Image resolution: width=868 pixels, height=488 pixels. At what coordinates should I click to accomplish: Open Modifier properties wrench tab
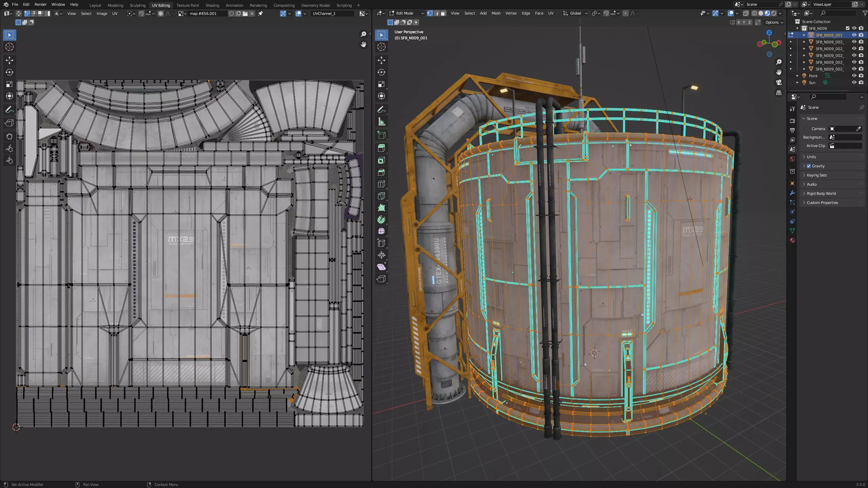(x=792, y=193)
